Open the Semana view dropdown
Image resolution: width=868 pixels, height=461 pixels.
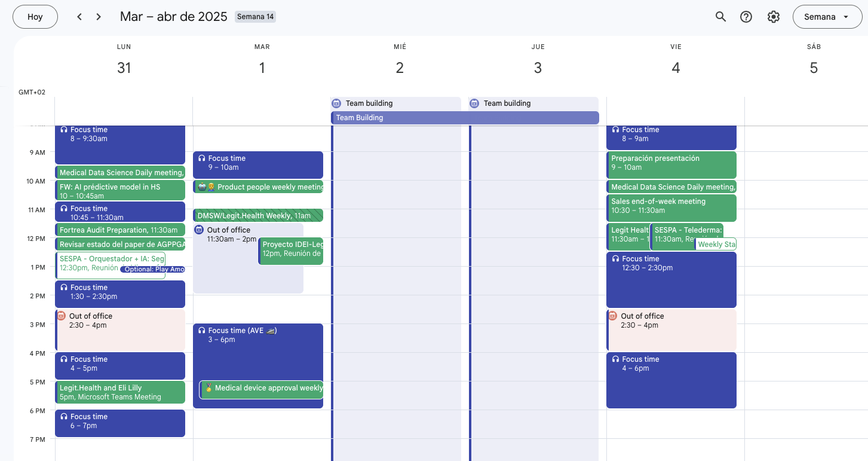(x=827, y=17)
